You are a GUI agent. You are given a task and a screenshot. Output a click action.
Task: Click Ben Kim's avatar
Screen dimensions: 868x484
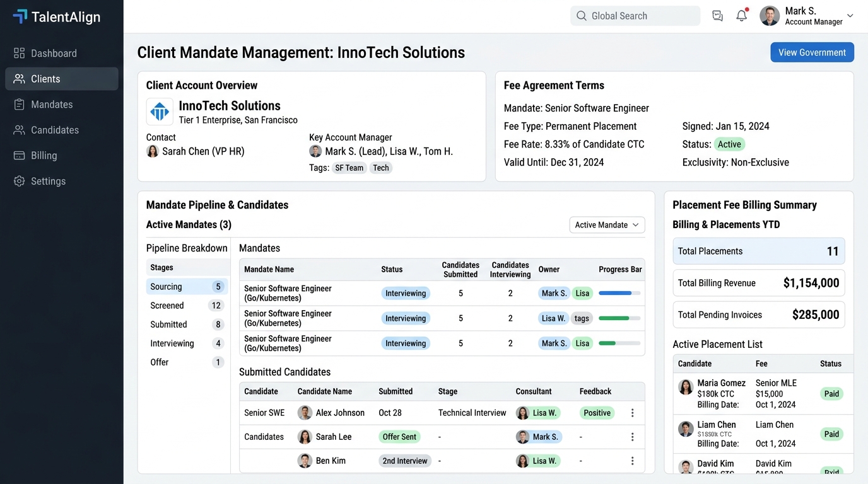(x=305, y=461)
